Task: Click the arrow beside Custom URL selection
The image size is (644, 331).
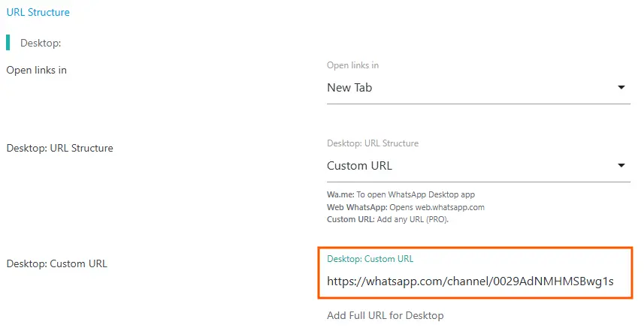Action: [621, 166]
